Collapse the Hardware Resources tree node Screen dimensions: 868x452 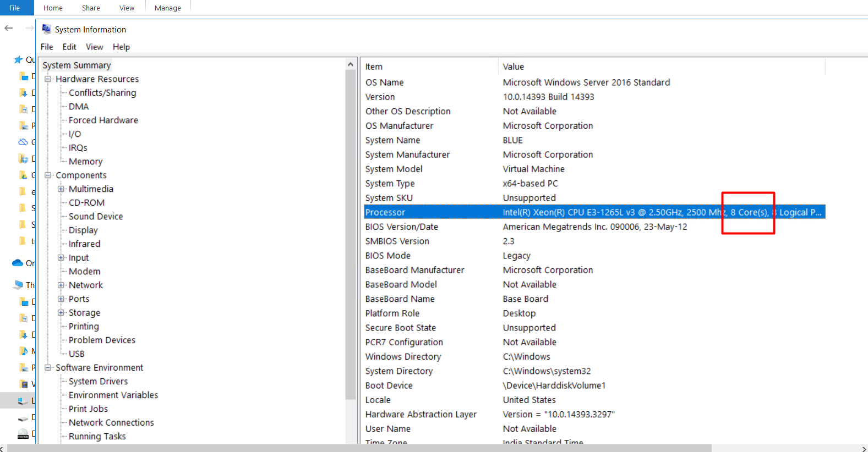[x=48, y=79]
